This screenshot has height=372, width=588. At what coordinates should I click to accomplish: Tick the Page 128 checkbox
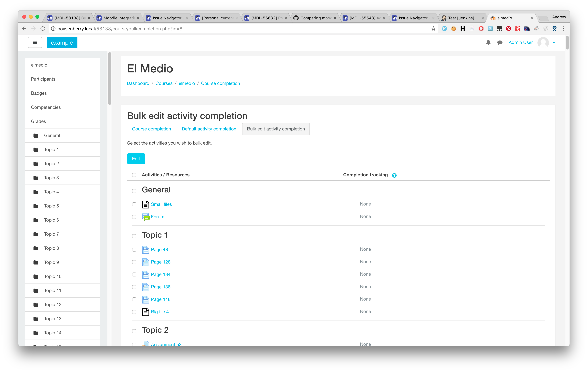134,262
